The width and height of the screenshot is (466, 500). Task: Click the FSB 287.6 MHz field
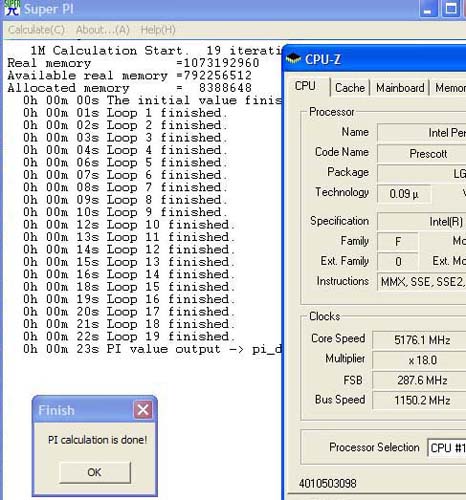click(419, 380)
